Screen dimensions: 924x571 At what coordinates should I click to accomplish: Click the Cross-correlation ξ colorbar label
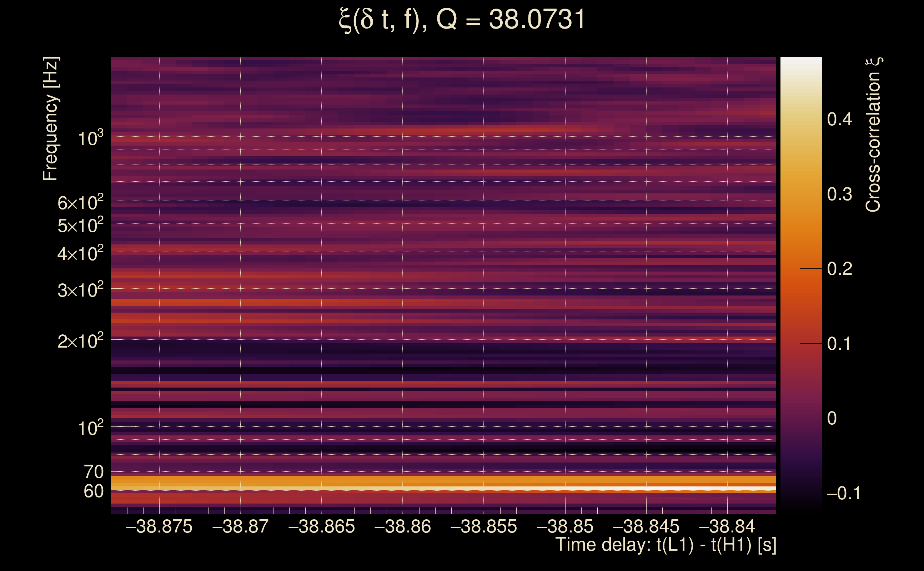[x=873, y=135]
